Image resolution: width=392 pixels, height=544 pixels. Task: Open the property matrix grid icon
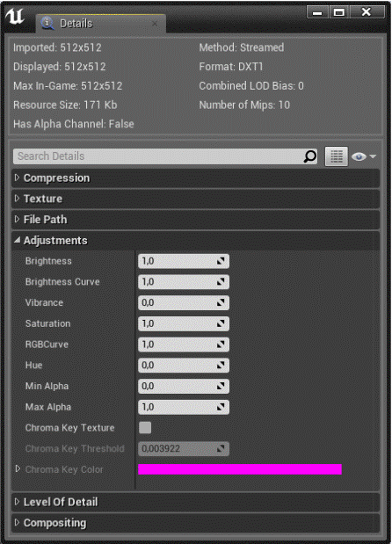(336, 156)
